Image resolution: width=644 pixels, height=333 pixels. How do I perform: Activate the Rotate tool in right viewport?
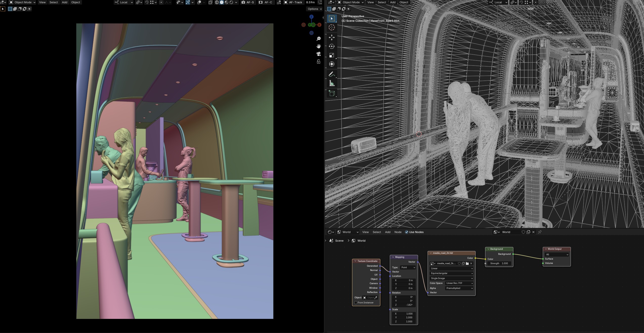[x=332, y=46]
